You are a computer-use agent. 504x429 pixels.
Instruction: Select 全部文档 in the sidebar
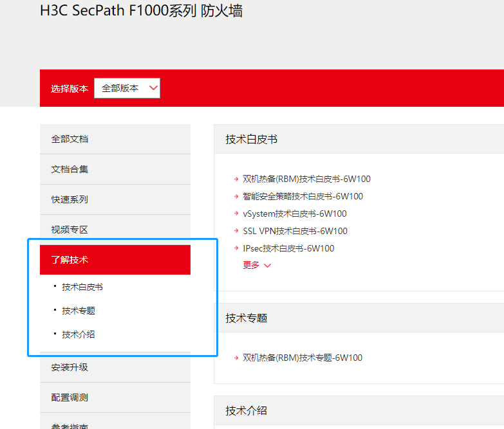(x=70, y=139)
